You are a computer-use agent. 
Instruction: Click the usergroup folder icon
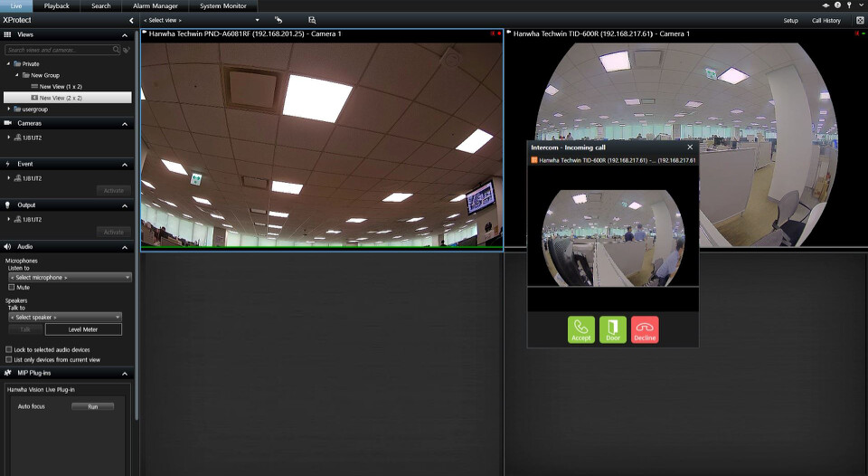coord(17,109)
